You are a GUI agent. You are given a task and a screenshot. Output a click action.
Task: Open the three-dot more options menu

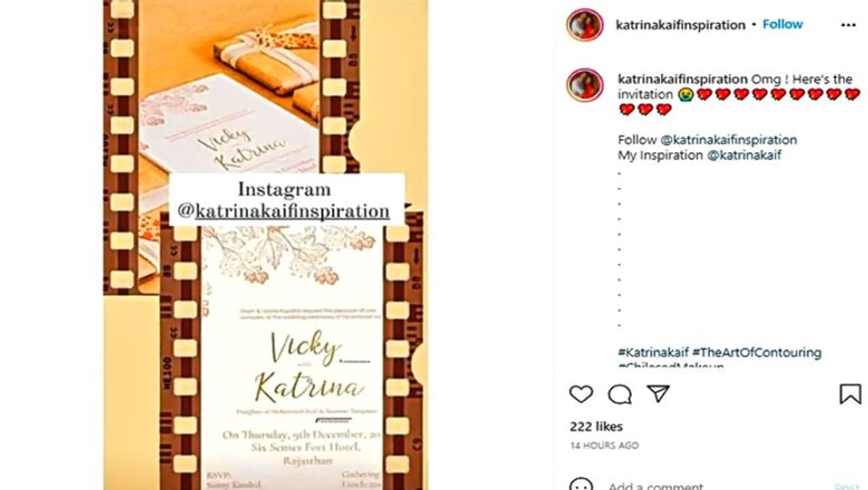848,25
